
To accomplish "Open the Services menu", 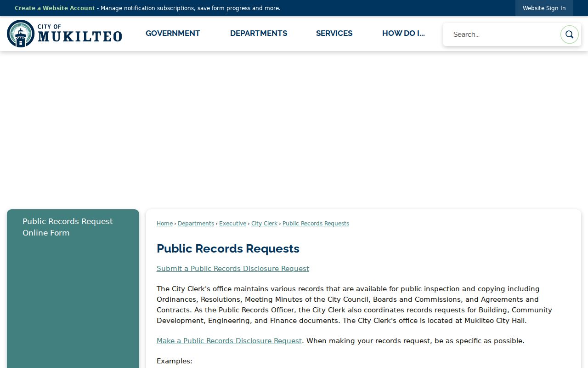I will click(334, 34).
